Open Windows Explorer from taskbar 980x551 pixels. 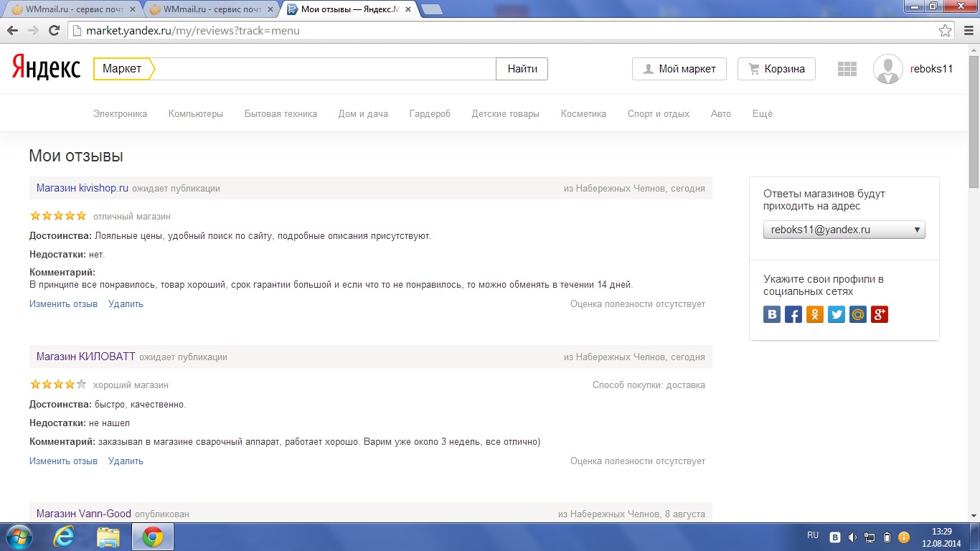coord(108,537)
